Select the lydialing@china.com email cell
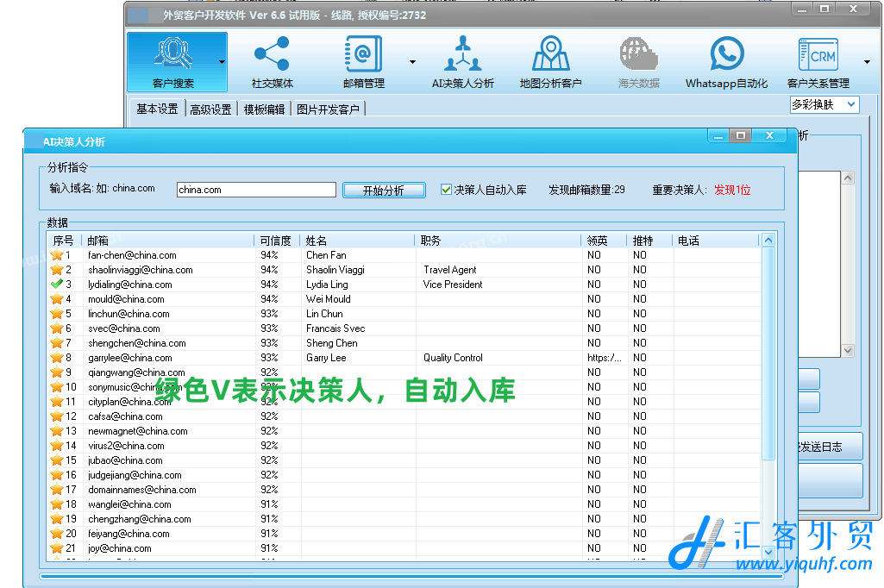Screen dimensions: 884x588 130,285
